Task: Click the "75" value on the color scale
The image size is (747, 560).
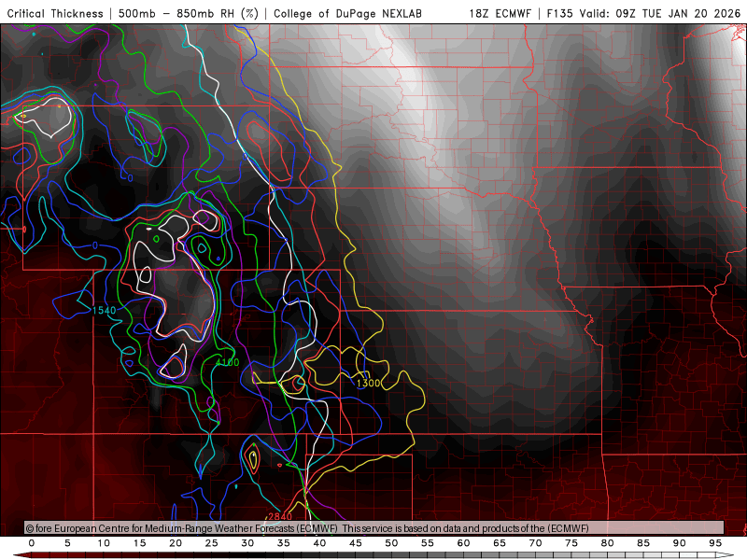Action: (571, 543)
